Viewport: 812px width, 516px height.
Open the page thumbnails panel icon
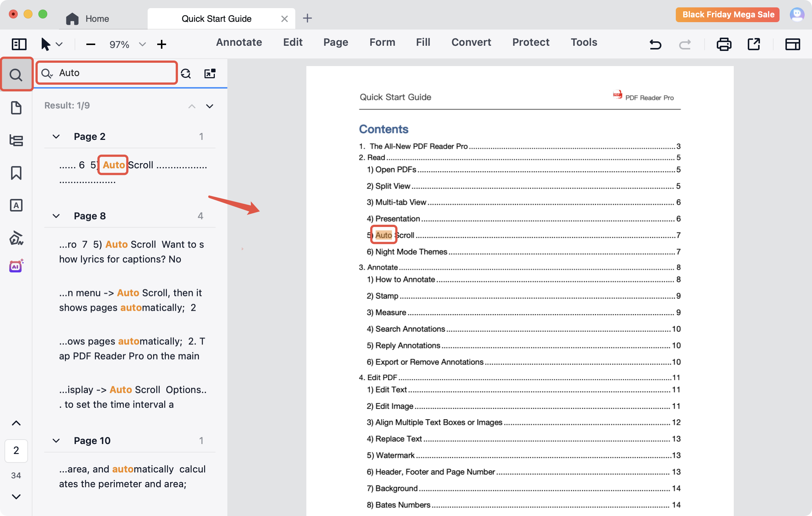tap(16, 108)
